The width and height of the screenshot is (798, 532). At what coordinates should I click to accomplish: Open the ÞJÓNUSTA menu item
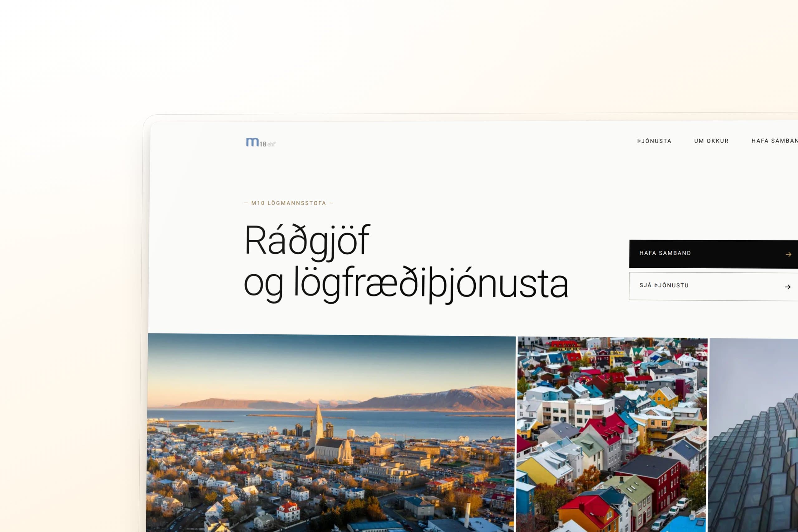(x=654, y=141)
